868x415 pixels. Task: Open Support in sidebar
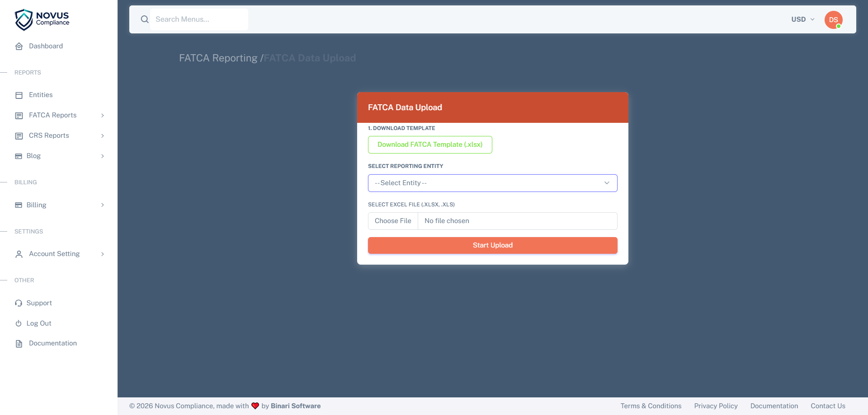coord(39,303)
